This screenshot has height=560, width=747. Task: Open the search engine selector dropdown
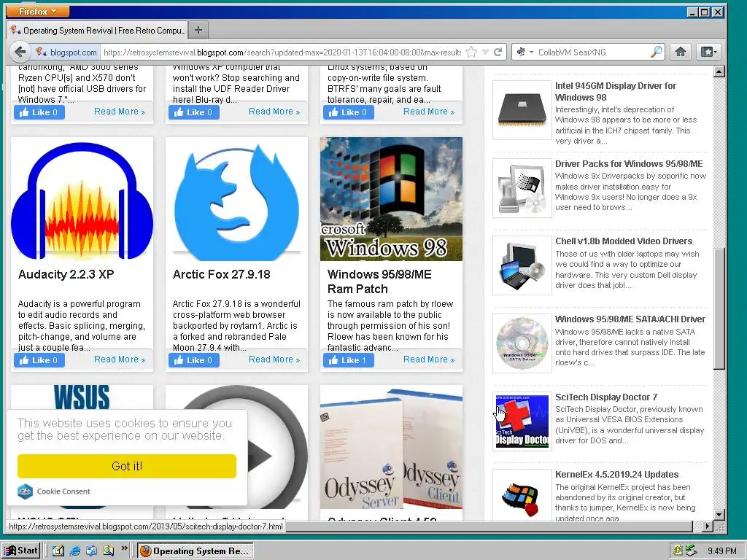[x=525, y=52]
